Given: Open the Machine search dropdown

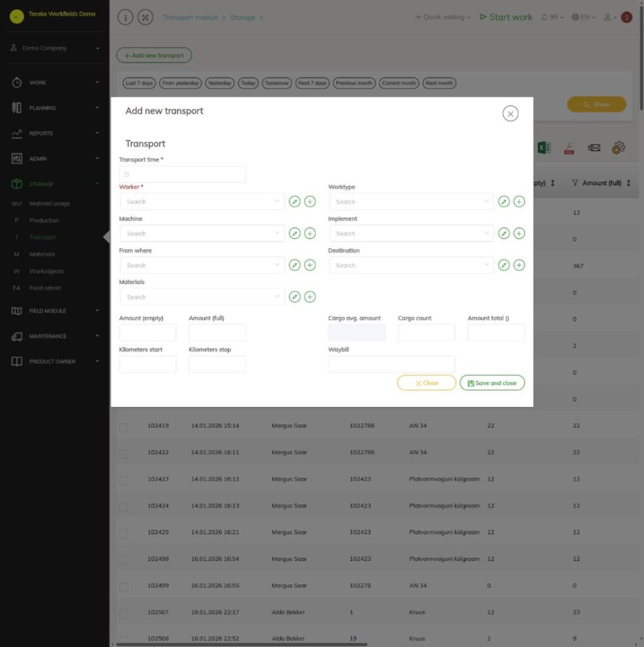Looking at the screenshot, I should (202, 233).
